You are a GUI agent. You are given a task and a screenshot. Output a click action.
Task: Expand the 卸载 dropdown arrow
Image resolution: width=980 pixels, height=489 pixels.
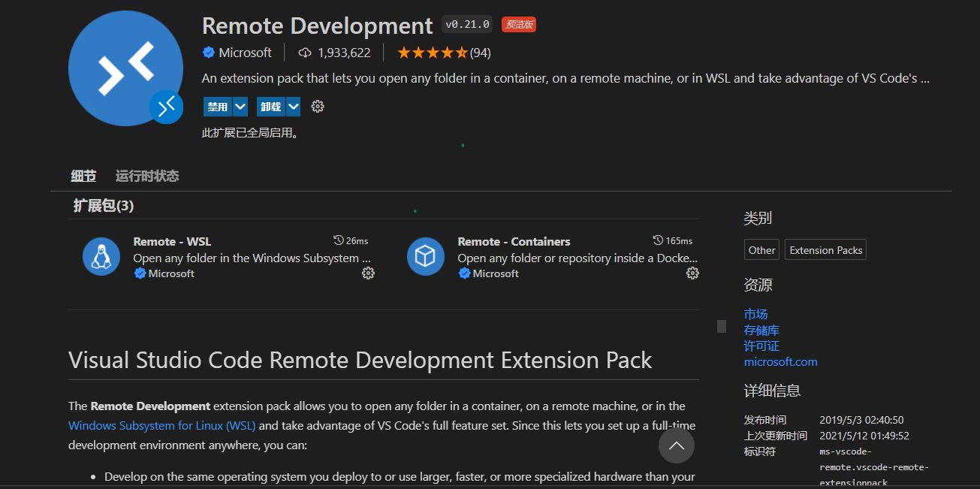pos(294,107)
